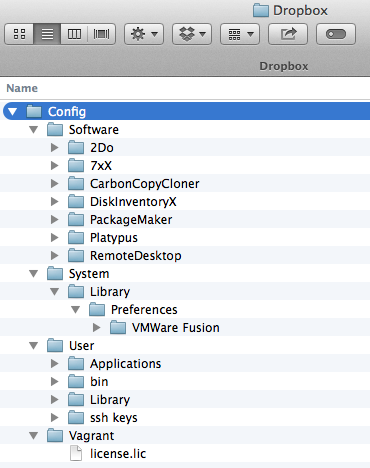The image size is (370, 468).
Task: Click the Vagrant folder name
Action: (x=91, y=436)
